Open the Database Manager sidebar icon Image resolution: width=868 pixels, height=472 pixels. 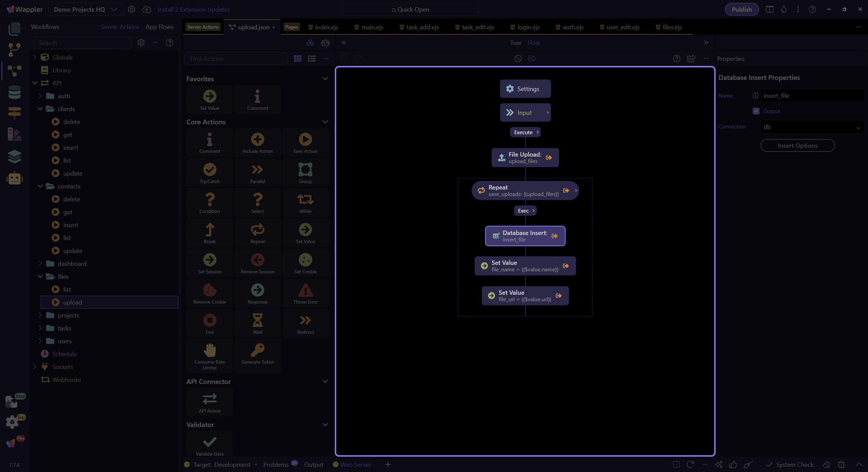tap(14, 92)
